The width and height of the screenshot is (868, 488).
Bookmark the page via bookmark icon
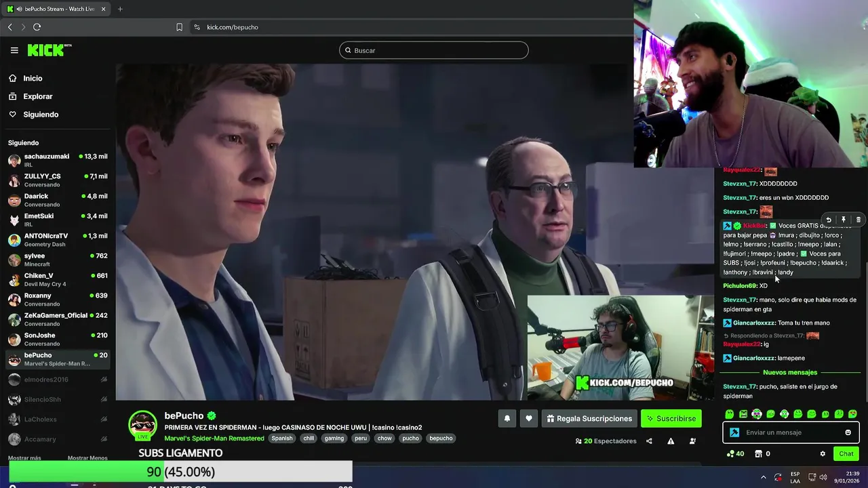(x=179, y=27)
